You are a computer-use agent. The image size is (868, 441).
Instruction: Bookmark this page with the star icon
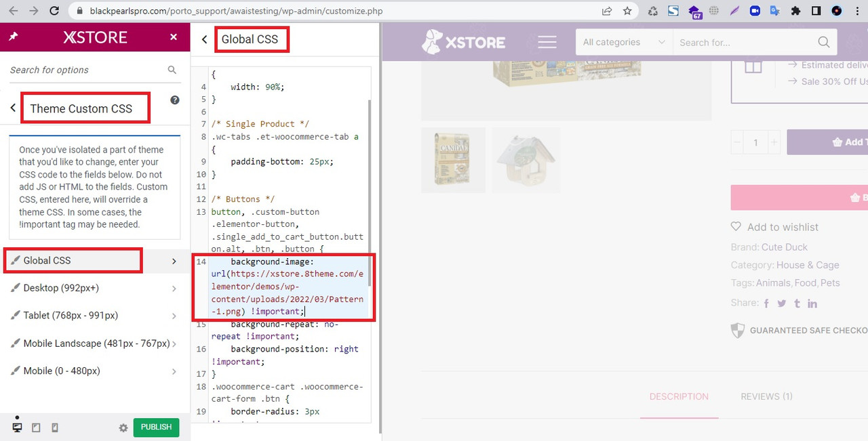click(627, 11)
